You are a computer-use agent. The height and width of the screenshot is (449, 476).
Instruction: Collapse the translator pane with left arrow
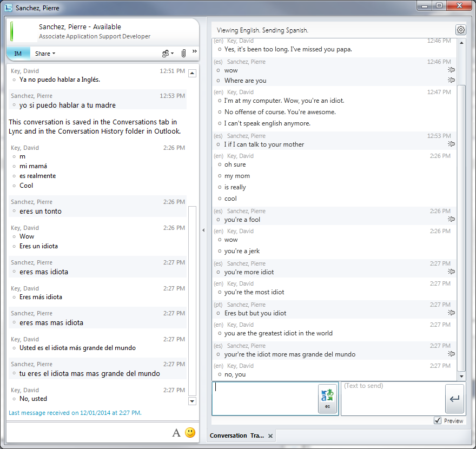click(x=203, y=230)
